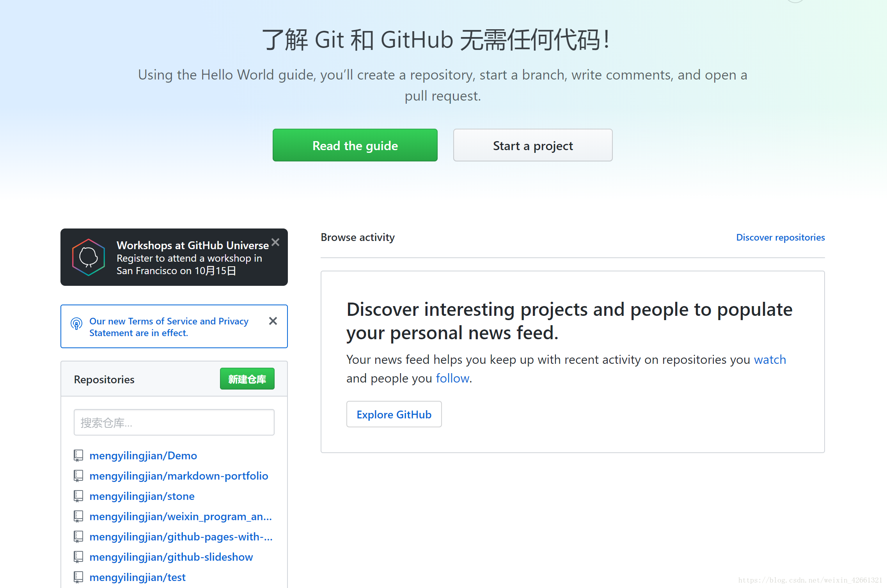
Task: Open the mengyilingjian/stone repository
Action: click(x=142, y=496)
